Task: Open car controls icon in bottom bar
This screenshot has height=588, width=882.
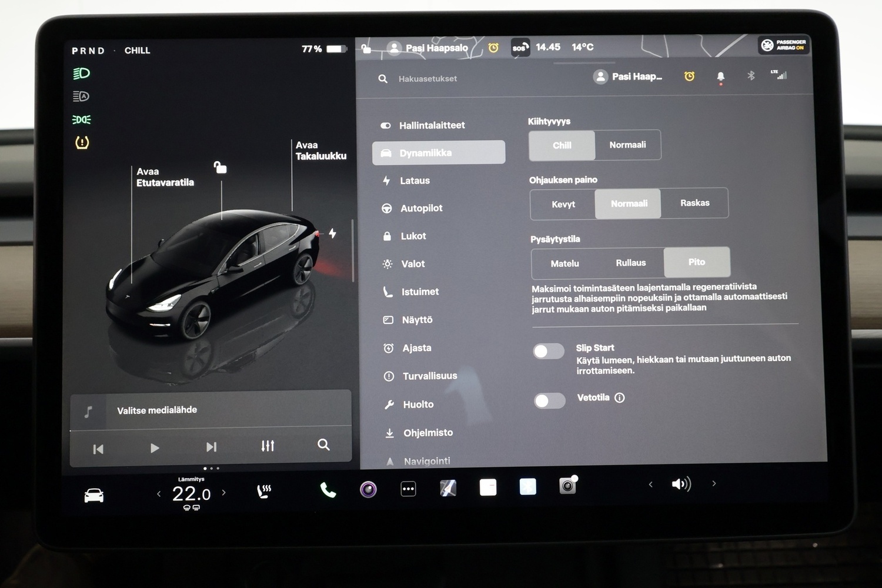Action: coord(94,496)
